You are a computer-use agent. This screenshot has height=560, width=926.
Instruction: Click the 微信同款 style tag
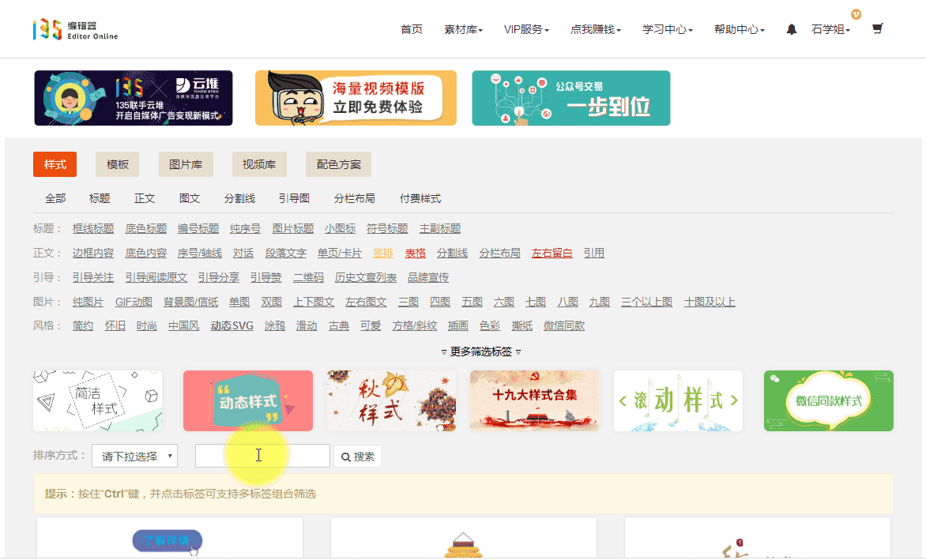click(x=564, y=325)
